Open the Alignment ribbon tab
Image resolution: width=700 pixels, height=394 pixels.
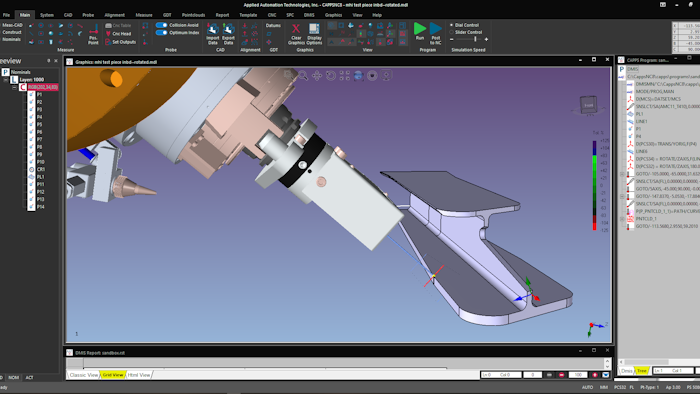tap(115, 15)
